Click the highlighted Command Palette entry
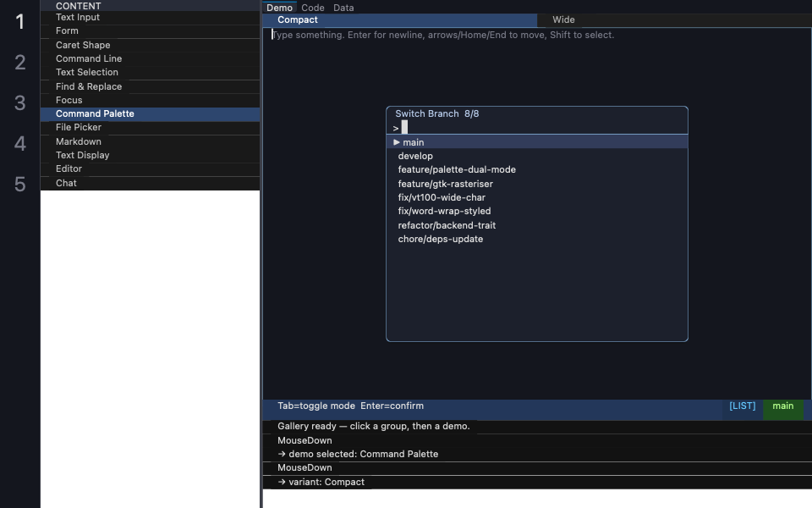812x508 pixels. (151, 114)
